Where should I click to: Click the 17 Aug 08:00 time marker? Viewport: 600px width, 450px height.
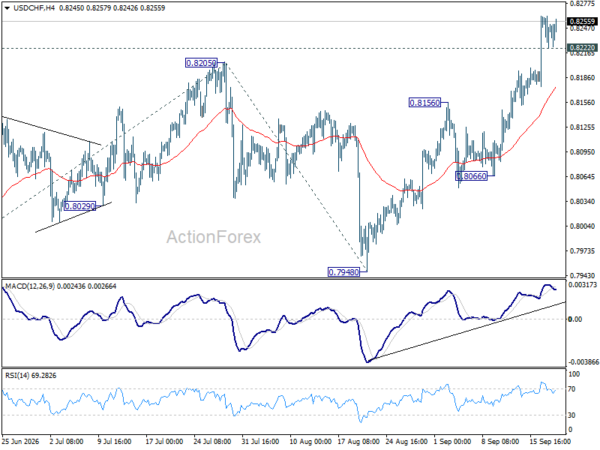(x=359, y=441)
